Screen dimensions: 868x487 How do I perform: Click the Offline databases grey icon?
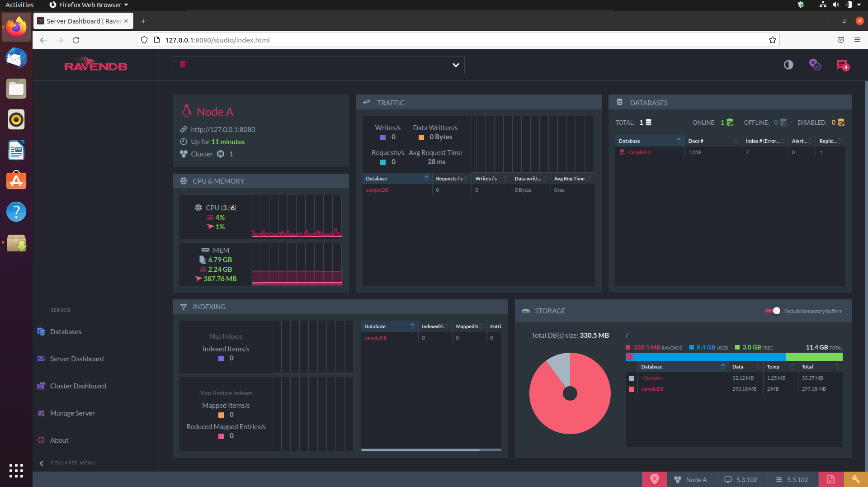coord(783,123)
